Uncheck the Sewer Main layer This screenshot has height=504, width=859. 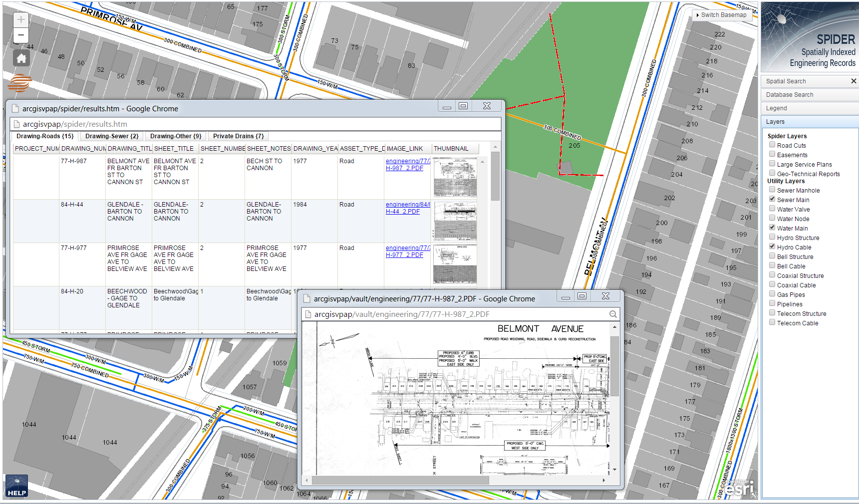pos(772,199)
